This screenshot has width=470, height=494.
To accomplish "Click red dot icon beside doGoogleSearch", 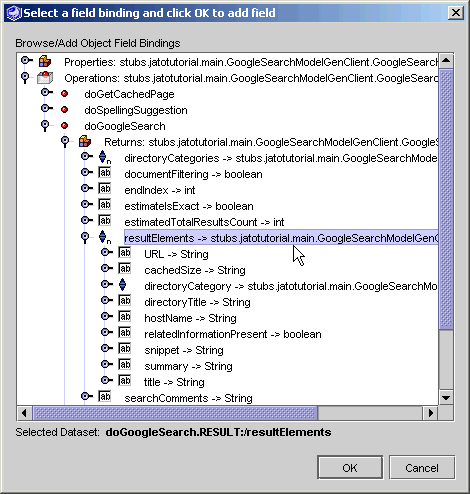I will click(65, 126).
